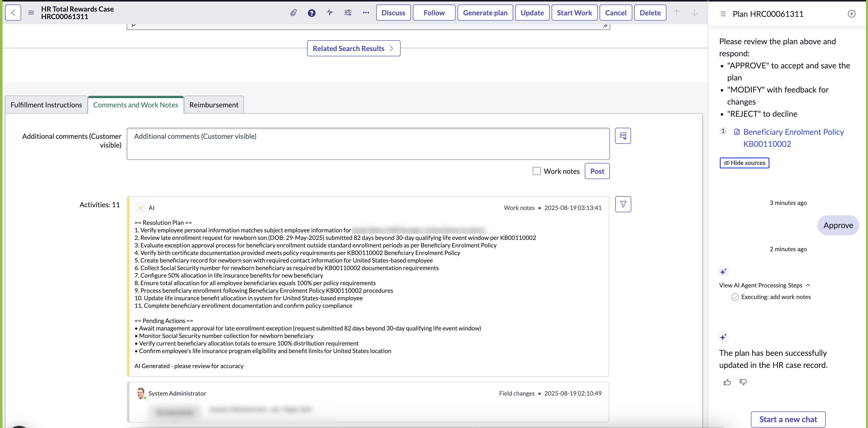The height and width of the screenshot is (428, 868).
Task: Go back using the header back arrow
Action: 13,13
